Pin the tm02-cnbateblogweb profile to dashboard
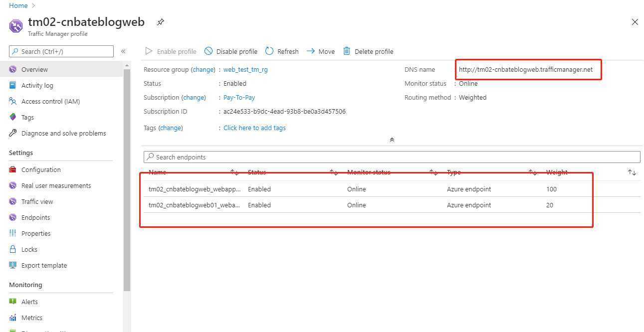This screenshot has height=332, width=644. tap(160, 22)
